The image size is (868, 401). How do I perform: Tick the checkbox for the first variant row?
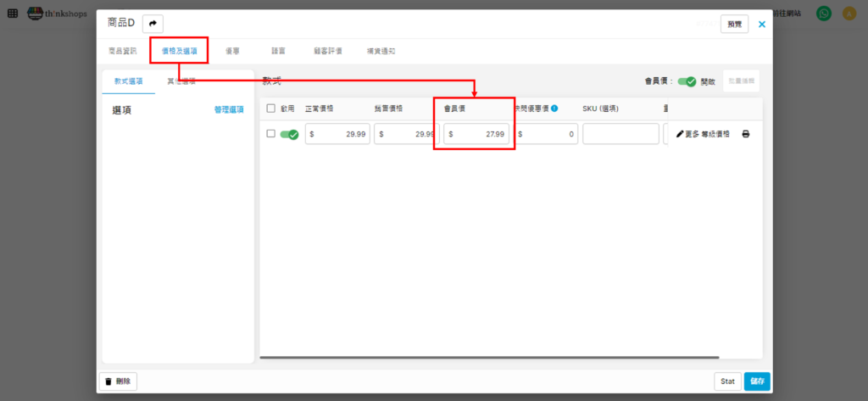coord(271,134)
